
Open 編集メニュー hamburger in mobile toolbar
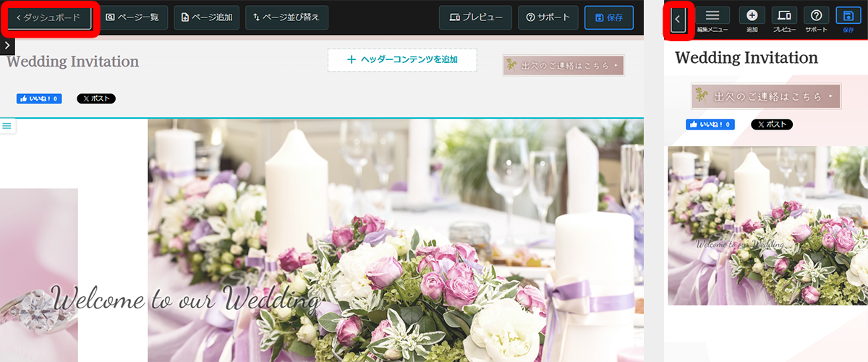(x=712, y=20)
